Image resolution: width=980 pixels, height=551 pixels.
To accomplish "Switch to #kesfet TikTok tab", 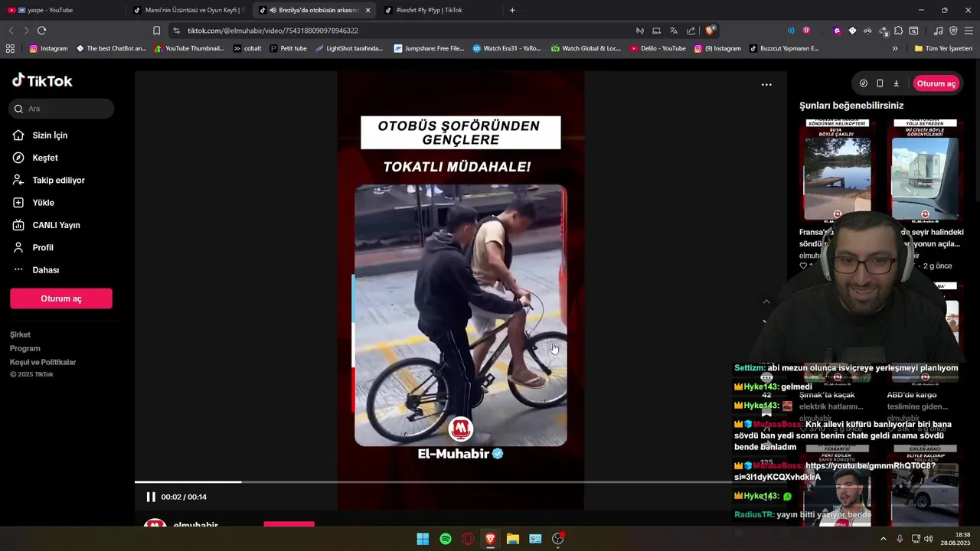I will pyautogui.click(x=440, y=10).
